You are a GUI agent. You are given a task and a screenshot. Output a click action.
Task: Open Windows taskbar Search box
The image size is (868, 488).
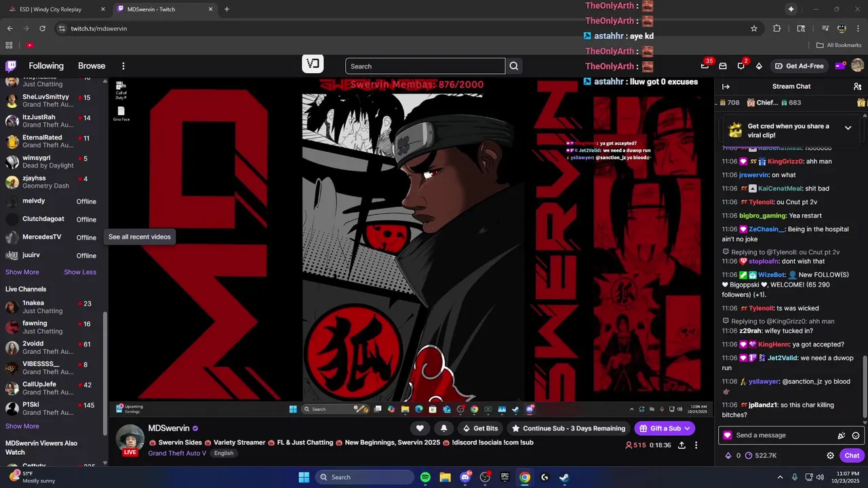365,477
